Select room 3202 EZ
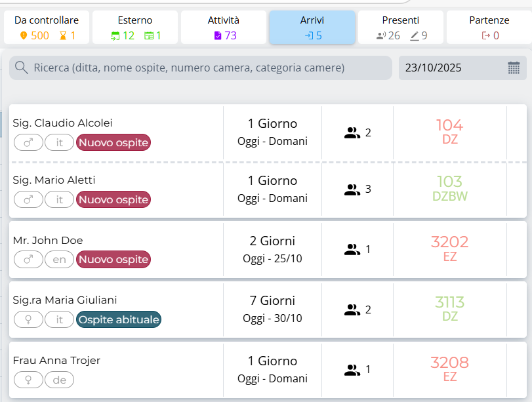532x402 pixels. [449, 249]
